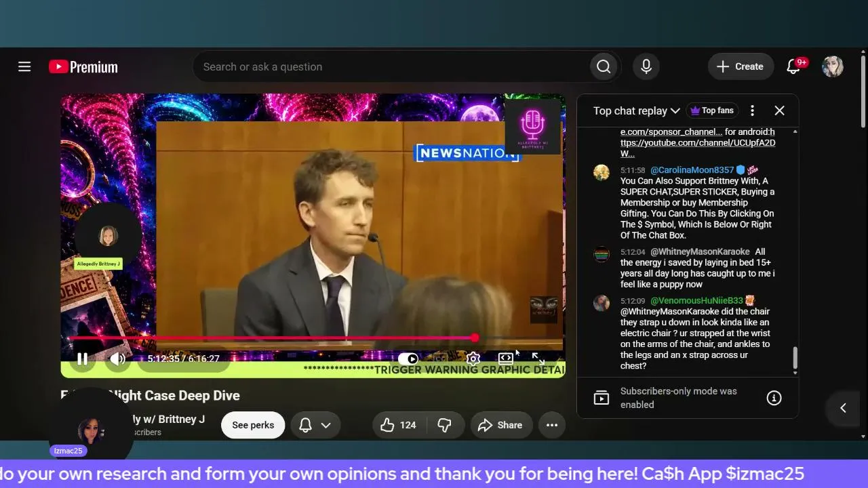Select @WhitneyMasonKaraoke author name in chat
The width and height of the screenshot is (868, 488).
tap(700, 251)
